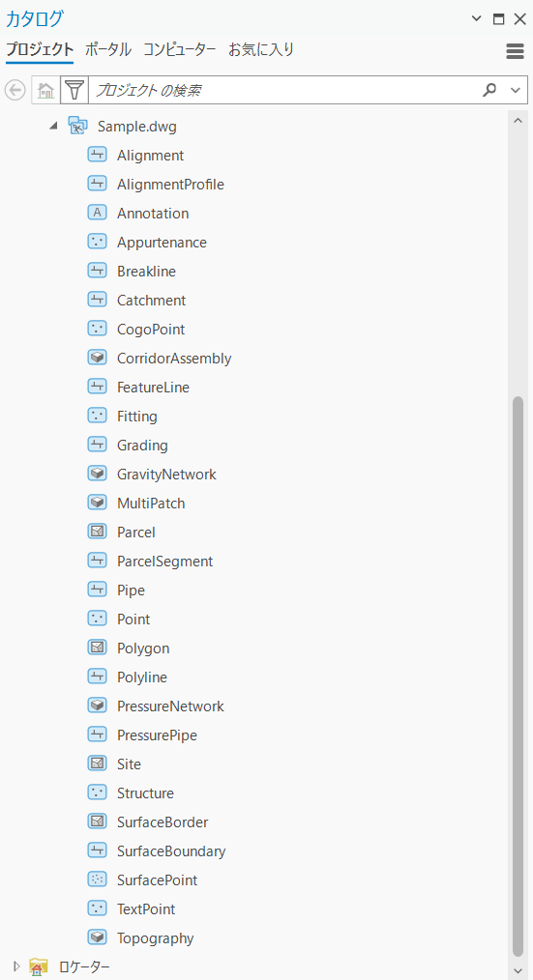Click the home folder icon

tap(45, 90)
